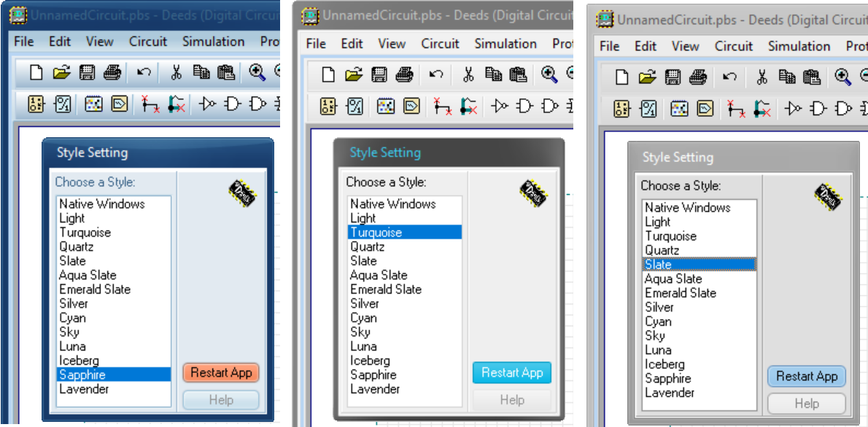Open the Circuit menu in the Sapphire-styled window

(x=148, y=42)
